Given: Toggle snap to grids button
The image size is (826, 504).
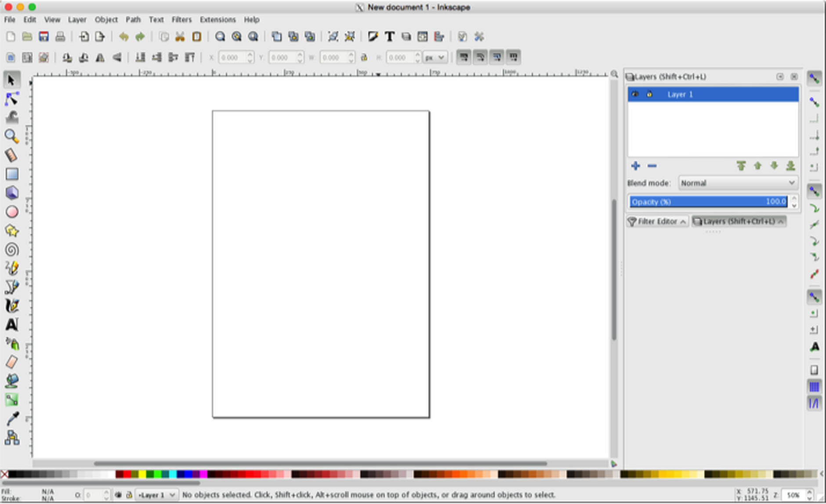Looking at the screenshot, I should tap(814, 387).
